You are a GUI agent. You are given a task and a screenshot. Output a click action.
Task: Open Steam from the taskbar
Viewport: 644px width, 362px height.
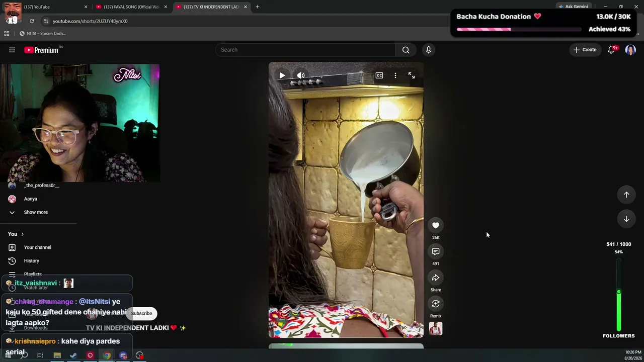coord(73,355)
